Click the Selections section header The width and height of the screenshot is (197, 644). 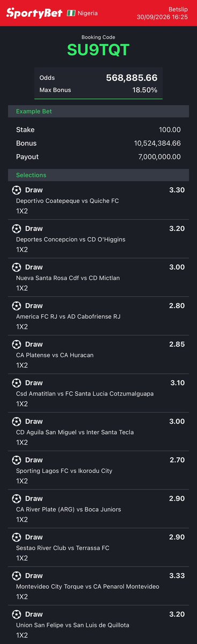(x=98, y=175)
